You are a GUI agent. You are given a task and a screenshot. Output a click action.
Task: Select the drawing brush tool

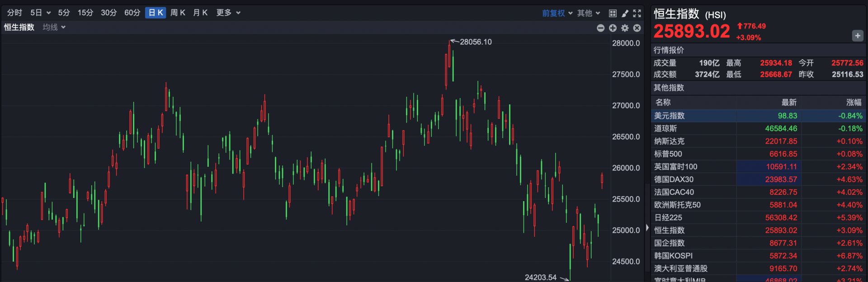point(625,13)
